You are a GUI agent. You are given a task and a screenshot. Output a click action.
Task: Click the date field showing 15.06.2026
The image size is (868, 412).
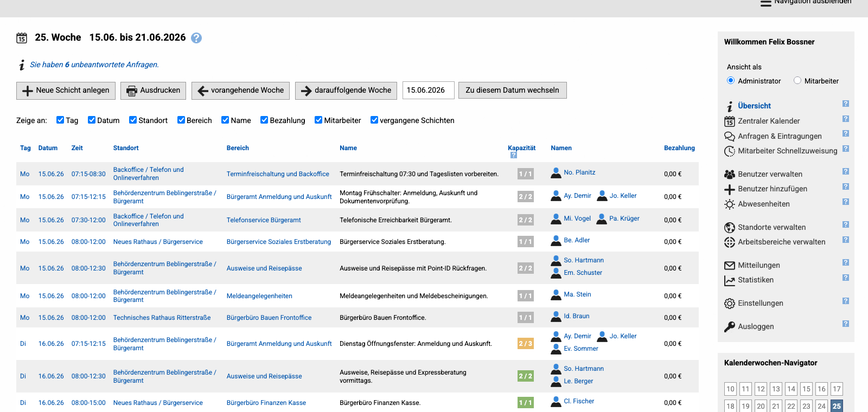tap(428, 90)
